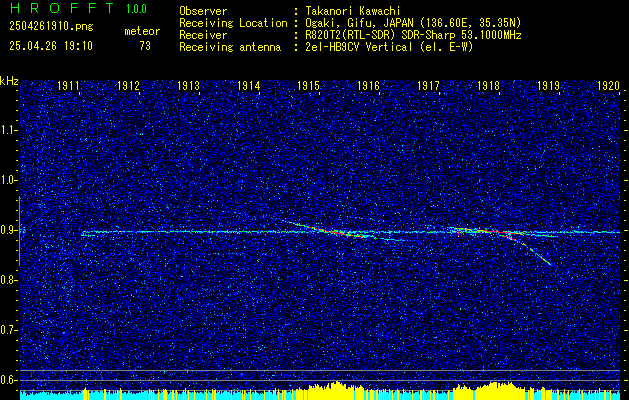629x400 pixels.
Task: Select the meteor count value 73
Action: (x=145, y=46)
